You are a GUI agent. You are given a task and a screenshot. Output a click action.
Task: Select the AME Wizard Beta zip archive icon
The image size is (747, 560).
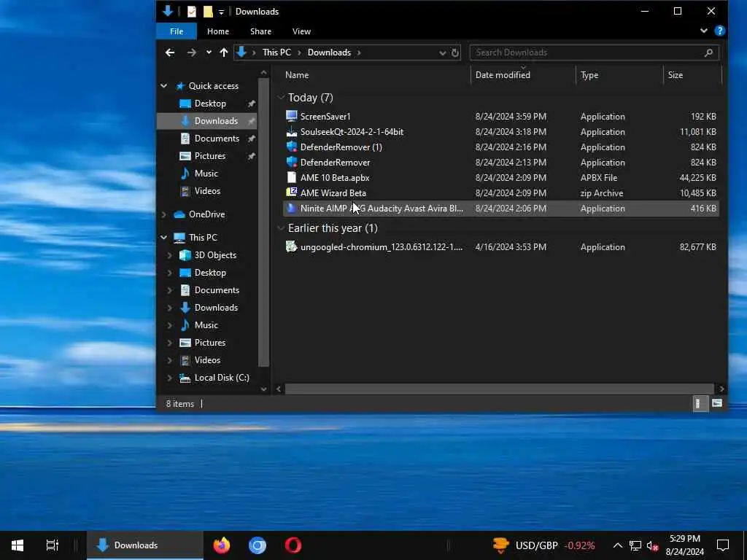pos(292,192)
